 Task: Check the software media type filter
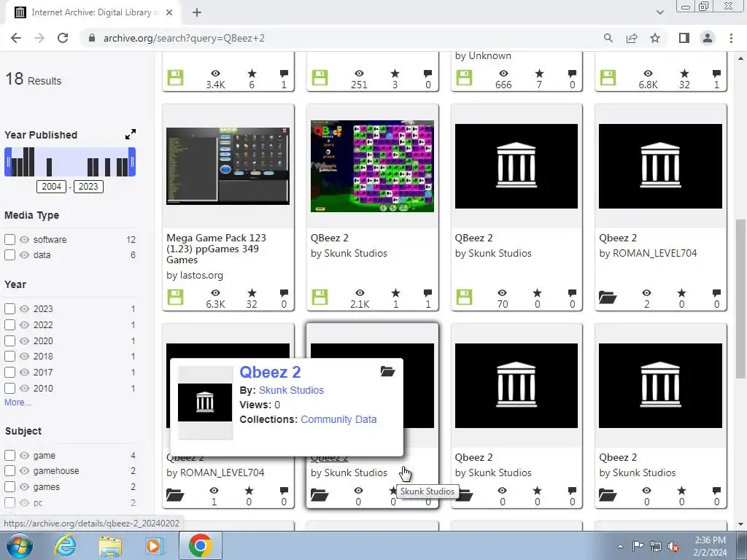[10, 239]
